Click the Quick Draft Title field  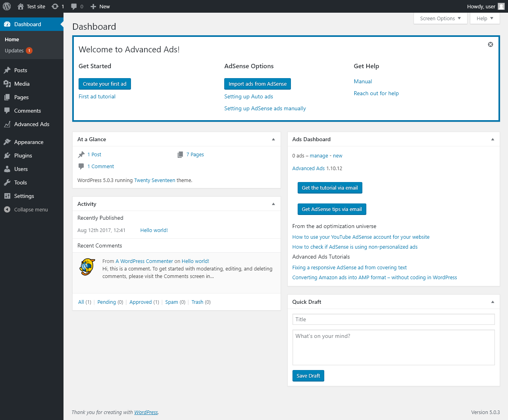(393, 319)
